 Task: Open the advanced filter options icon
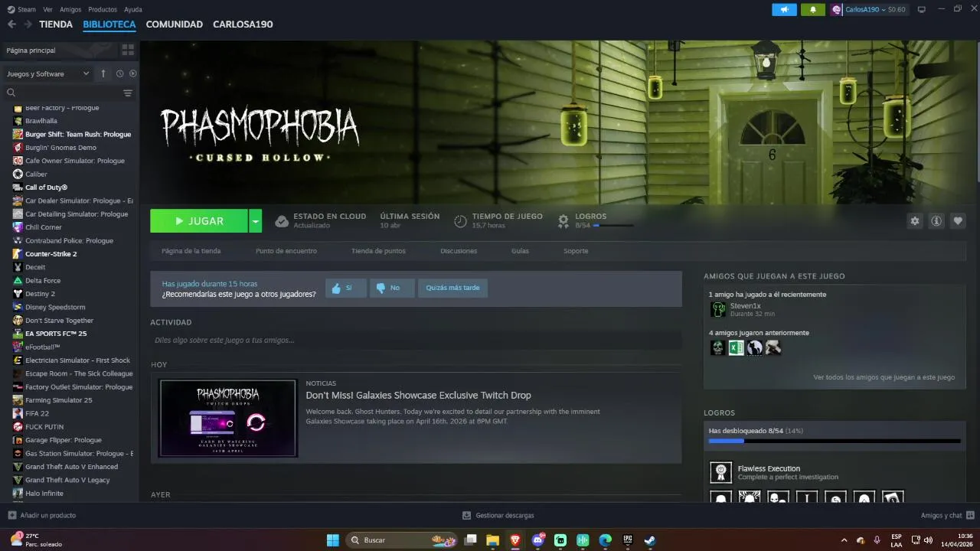click(x=128, y=93)
